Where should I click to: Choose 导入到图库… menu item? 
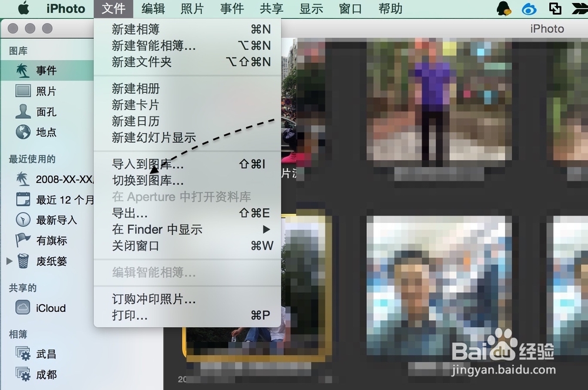pyautogui.click(x=187, y=164)
